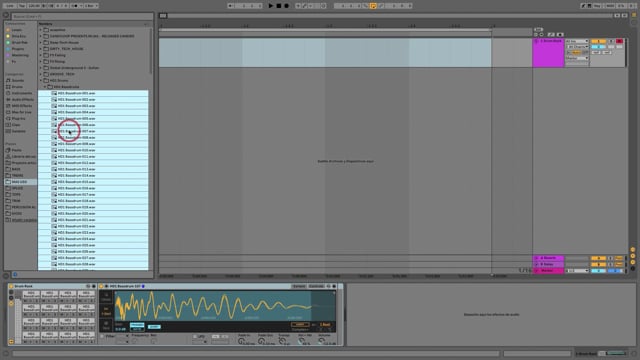This screenshot has width=640, height=360.
Task: Open the All Ins input dropdown
Action: (577, 41)
